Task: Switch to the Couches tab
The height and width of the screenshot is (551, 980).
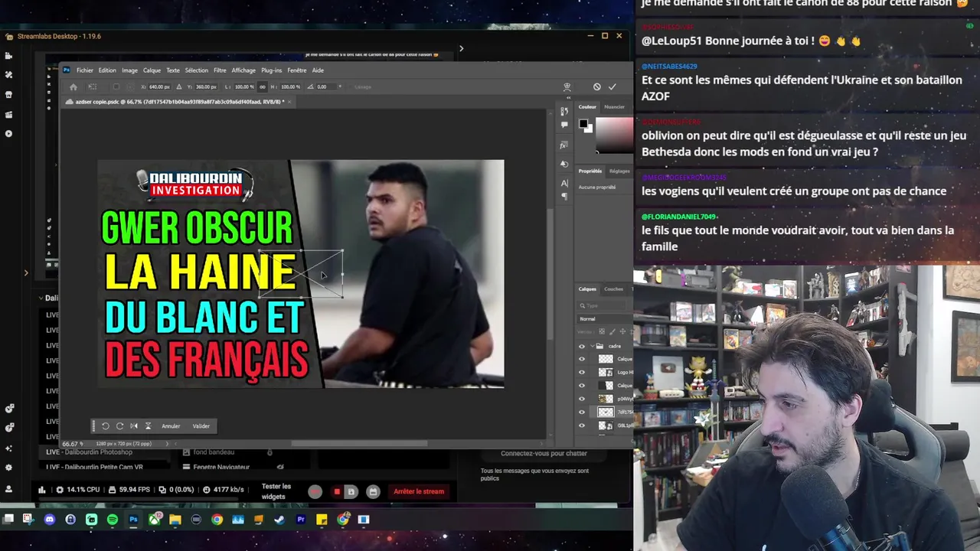Action: tap(614, 289)
